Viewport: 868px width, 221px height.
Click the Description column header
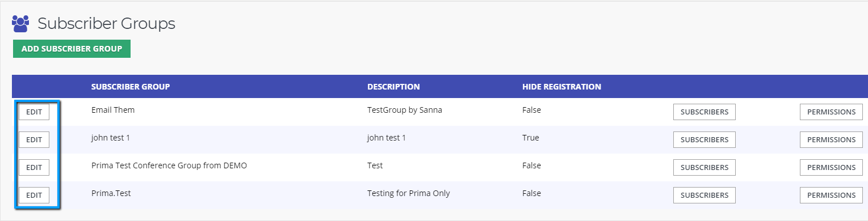point(393,87)
